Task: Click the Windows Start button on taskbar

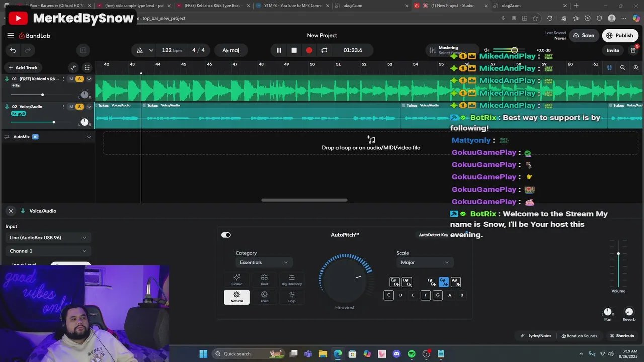Action: coord(203,354)
